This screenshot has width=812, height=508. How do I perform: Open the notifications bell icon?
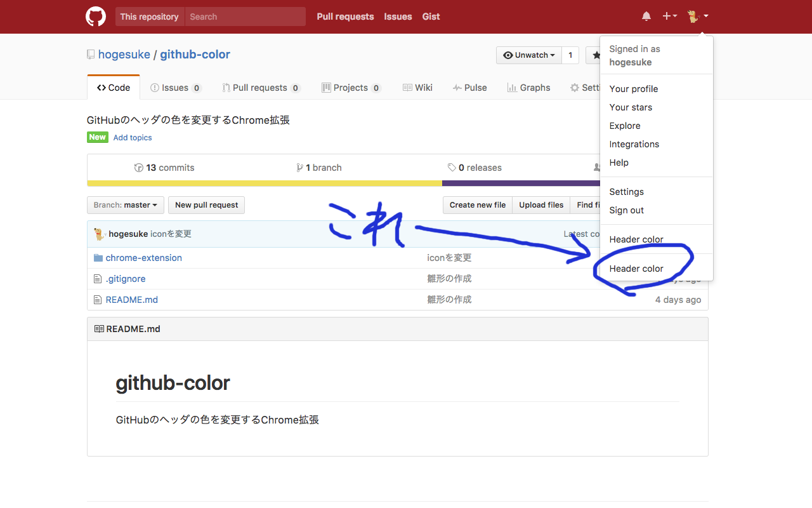[x=646, y=17]
